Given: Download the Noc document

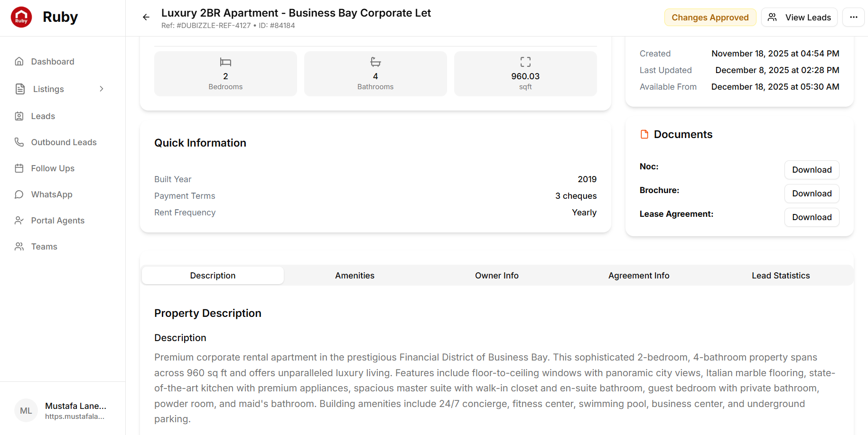Looking at the screenshot, I should [x=812, y=170].
